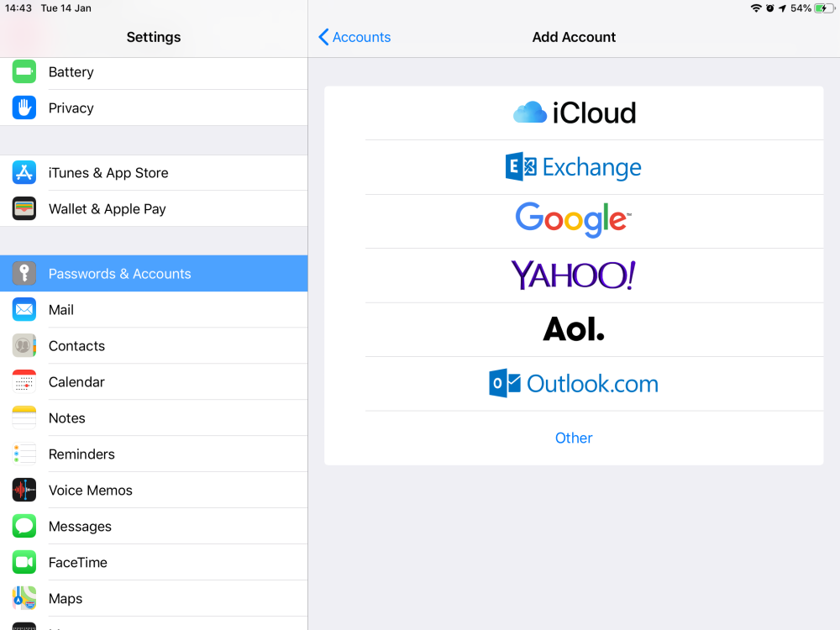
Task: Tap the alarm clock status icon
Action: click(x=769, y=8)
